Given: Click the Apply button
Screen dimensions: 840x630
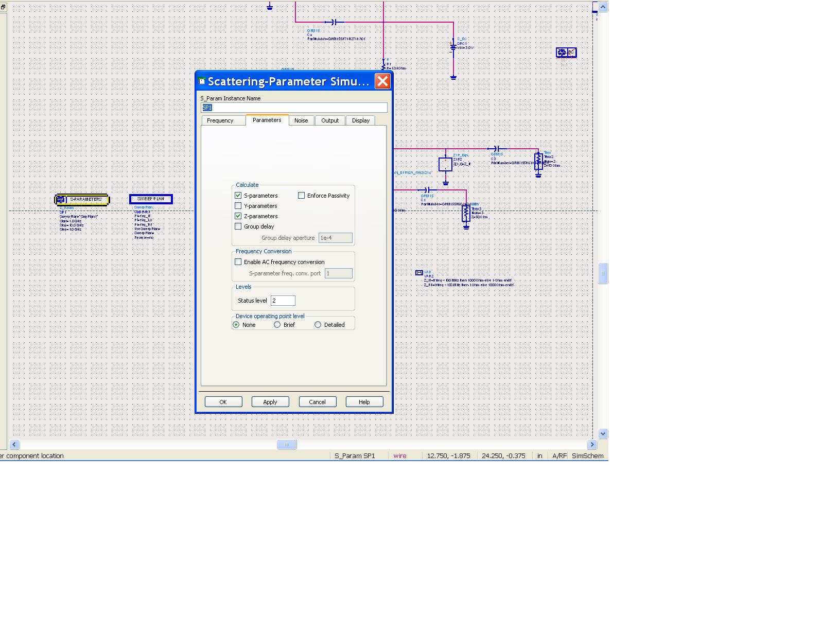Looking at the screenshot, I should click(270, 402).
